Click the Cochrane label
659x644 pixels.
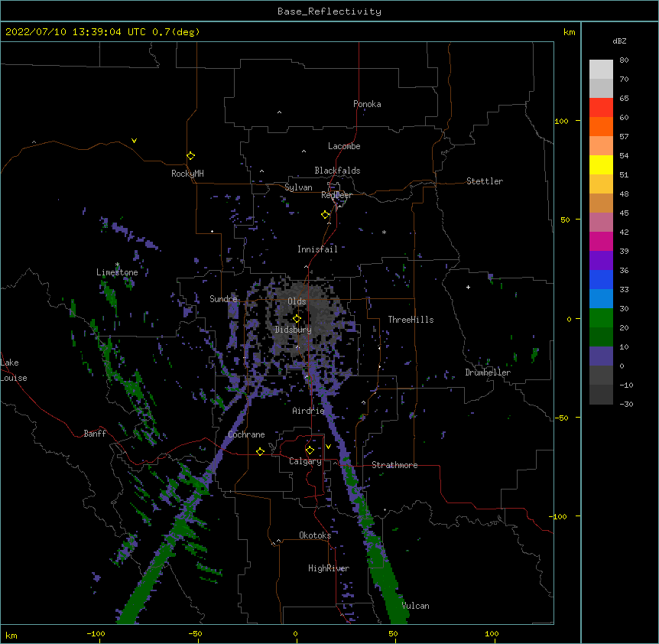[x=246, y=434]
